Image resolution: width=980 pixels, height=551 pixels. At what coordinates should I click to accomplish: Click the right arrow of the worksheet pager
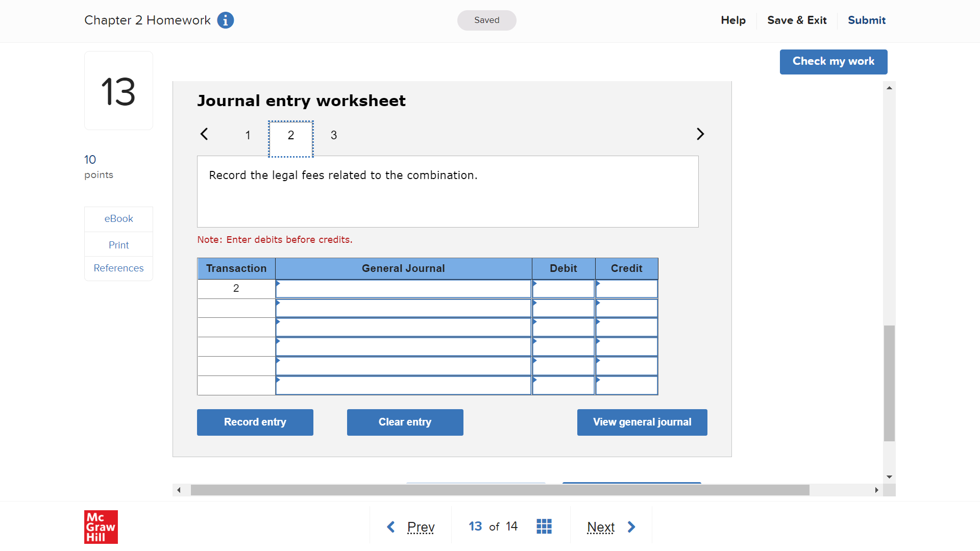(x=700, y=134)
